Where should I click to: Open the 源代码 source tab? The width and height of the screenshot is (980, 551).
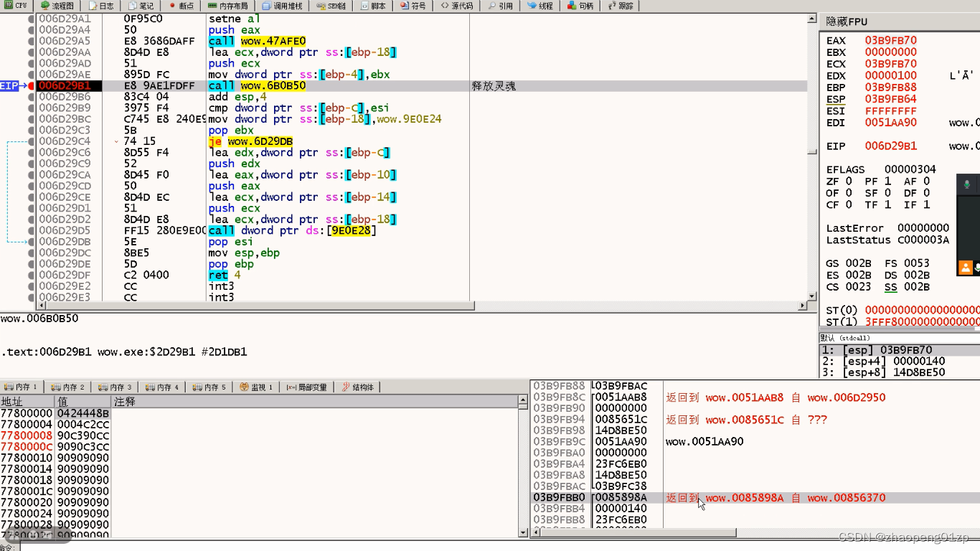(457, 6)
